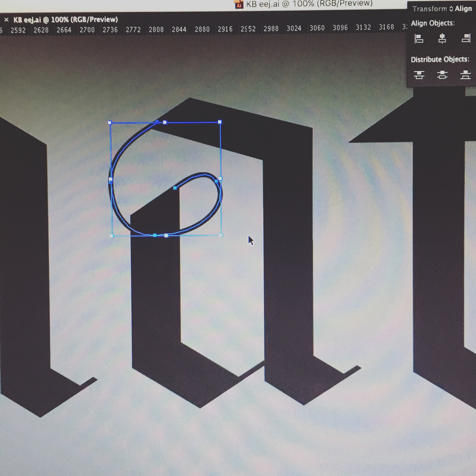476x476 pixels.
Task: Cycle panel options with arrows beside Align
Action: coord(451,9)
